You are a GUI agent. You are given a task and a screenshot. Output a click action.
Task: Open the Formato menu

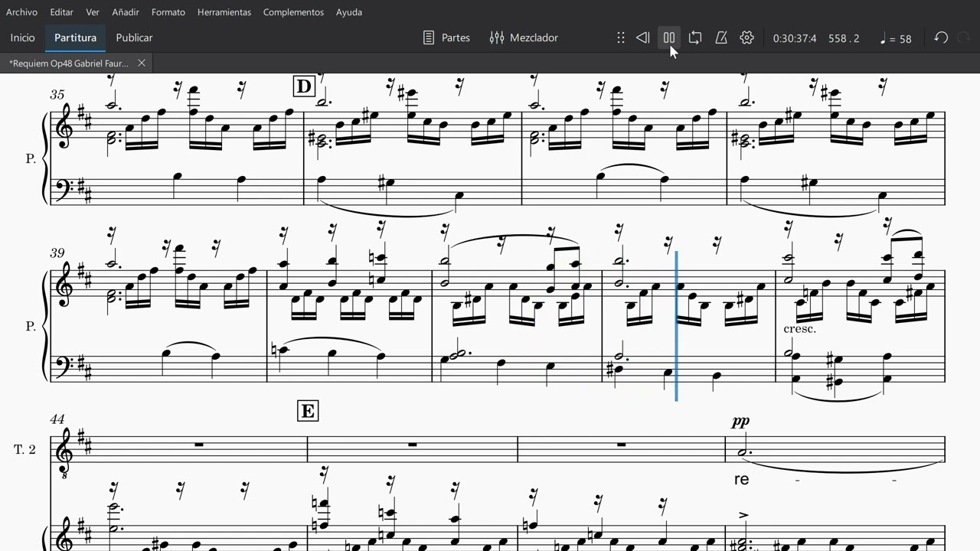tap(168, 12)
